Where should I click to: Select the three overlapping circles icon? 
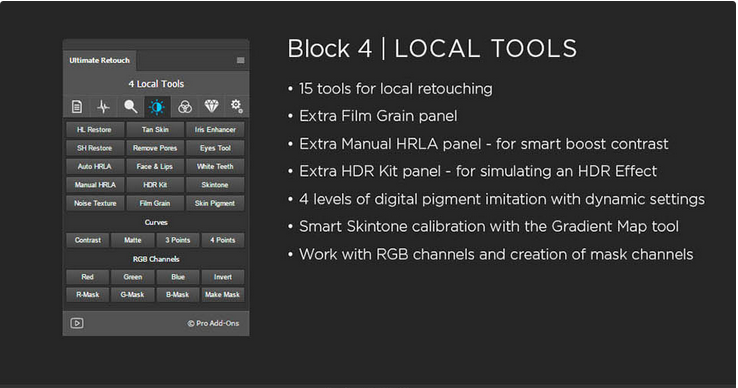tap(184, 107)
